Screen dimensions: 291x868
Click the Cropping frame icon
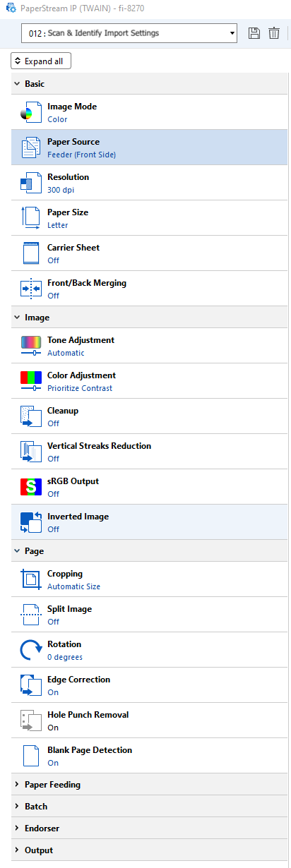(x=30, y=579)
